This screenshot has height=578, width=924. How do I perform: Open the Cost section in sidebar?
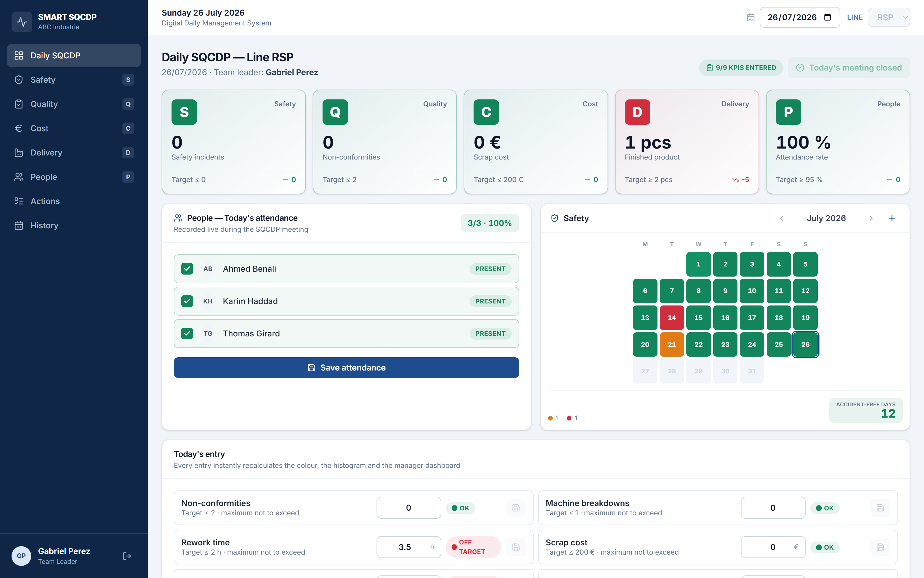pyautogui.click(x=74, y=128)
